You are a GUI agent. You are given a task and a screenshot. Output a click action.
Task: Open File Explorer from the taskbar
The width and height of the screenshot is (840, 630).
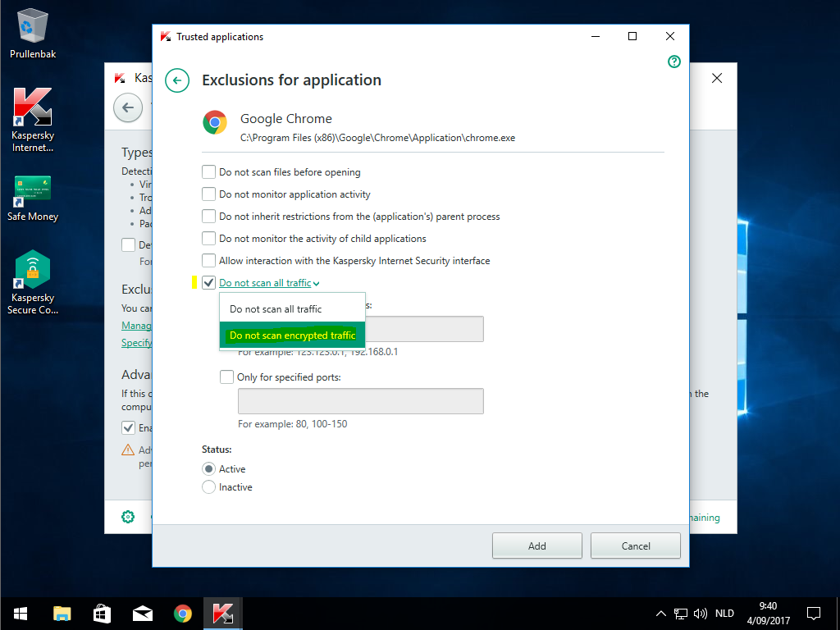[x=62, y=614]
